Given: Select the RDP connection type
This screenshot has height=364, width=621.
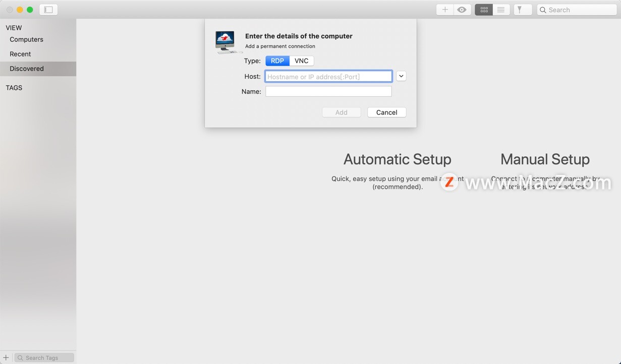Looking at the screenshot, I should pyautogui.click(x=277, y=60).
